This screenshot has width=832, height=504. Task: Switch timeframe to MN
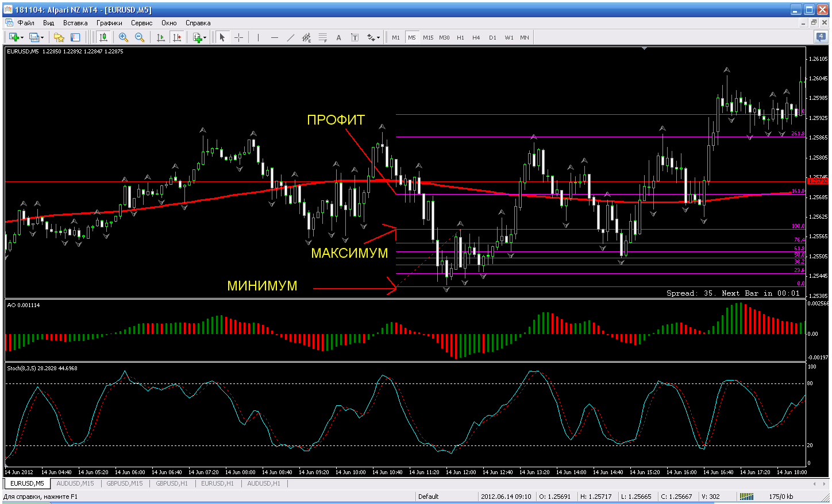click(x=525, y=37)
